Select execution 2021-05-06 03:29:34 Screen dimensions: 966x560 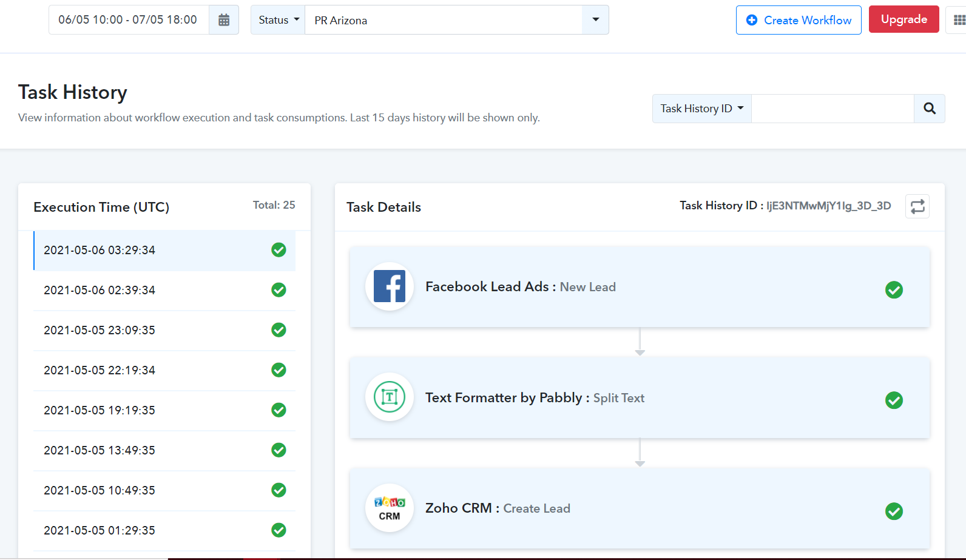point(164,250)
